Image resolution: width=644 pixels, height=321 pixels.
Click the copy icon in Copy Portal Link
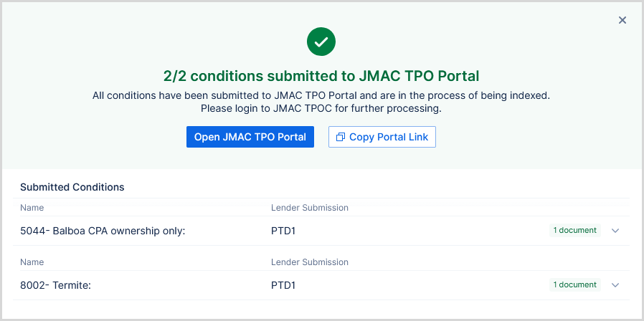click(341, 137)
